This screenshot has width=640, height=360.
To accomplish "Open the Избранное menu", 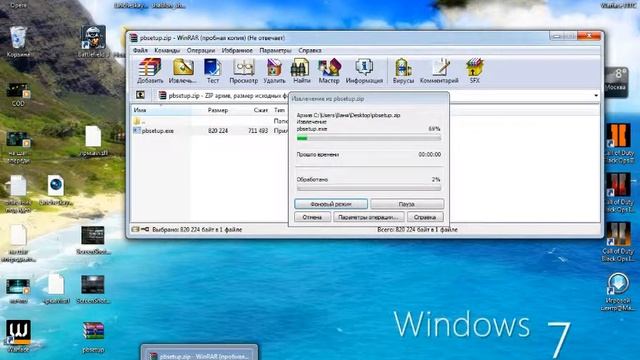I will 237,51.
